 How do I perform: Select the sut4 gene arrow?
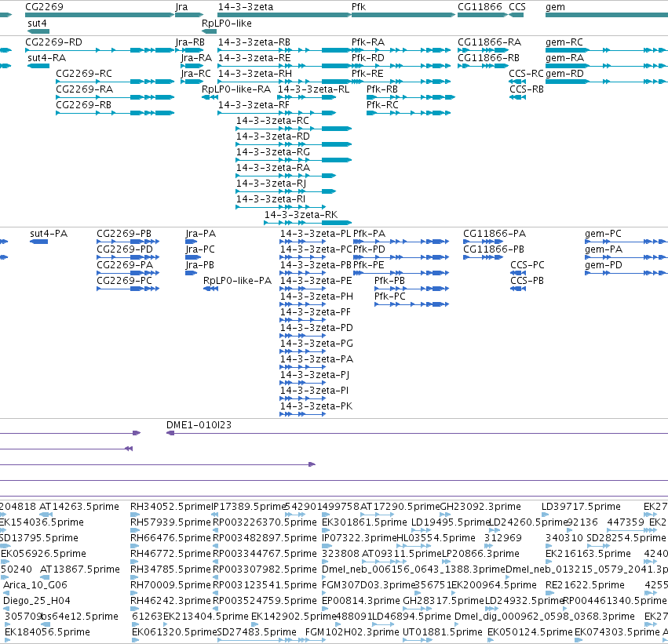pos(38,31)
